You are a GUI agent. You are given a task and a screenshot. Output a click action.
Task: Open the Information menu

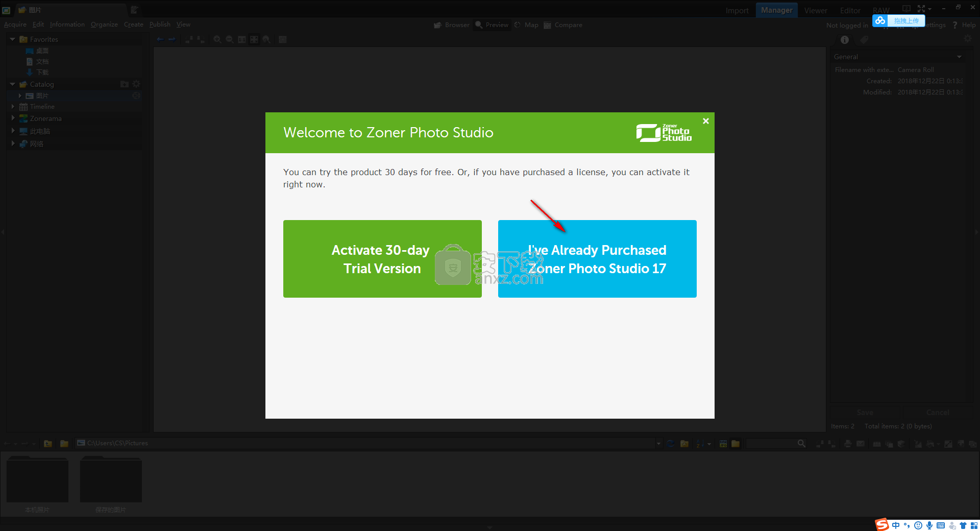(67, 25)
